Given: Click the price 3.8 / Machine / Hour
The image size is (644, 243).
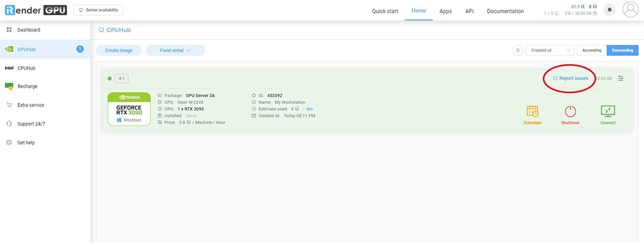Looking at the screenshot, I should pos(202,122).
